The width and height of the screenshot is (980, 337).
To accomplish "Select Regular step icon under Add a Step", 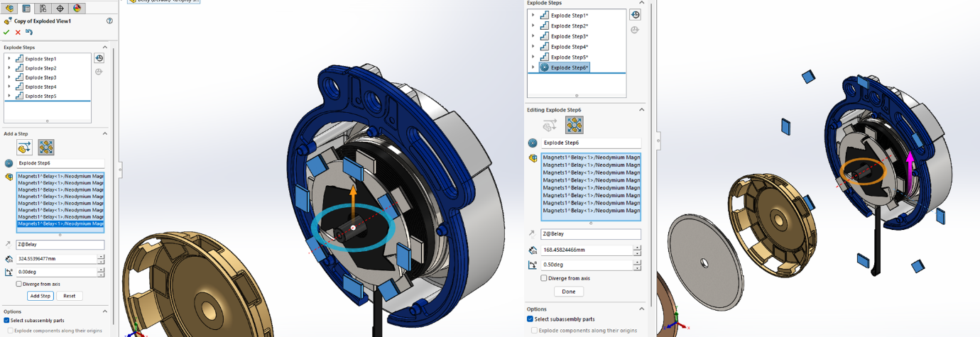I will [24, 147].
